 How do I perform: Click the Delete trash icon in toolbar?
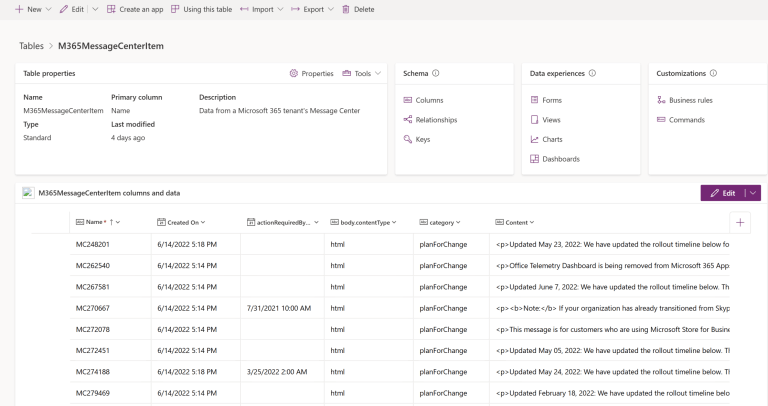[x=346, y=9]
